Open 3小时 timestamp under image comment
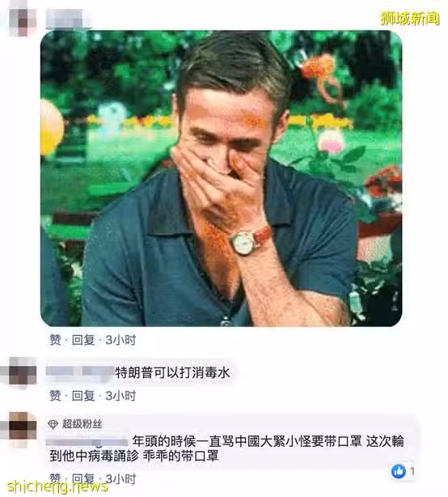448x497 pixels. pyautogui.click(x=120, y=340)
